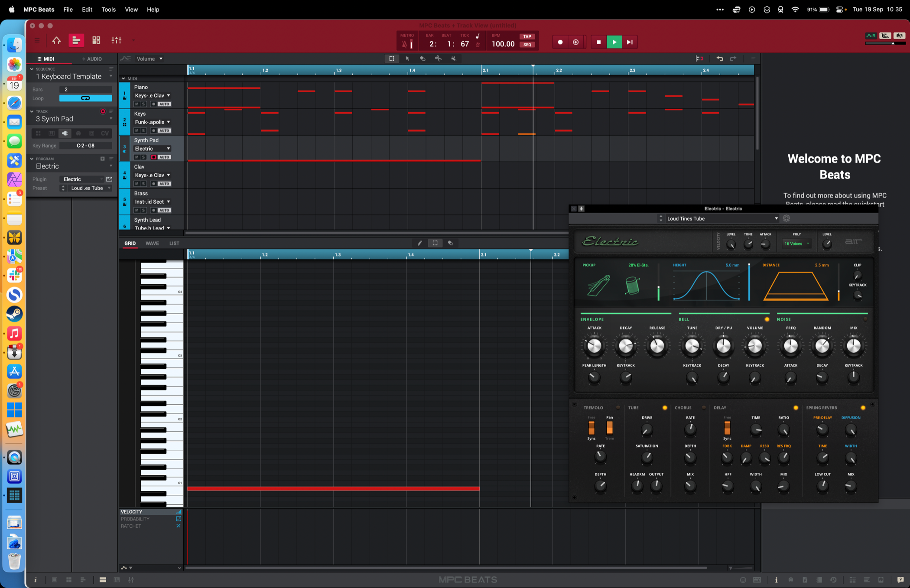Screen dimensions: 910x588
Task: Switch to the AUDIO tab
Action: [91, 59]
